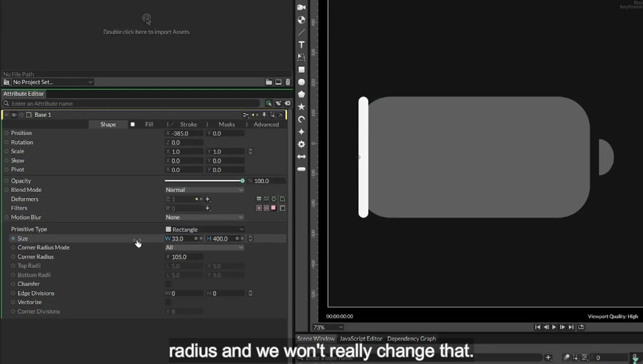Click the Play button

click(554, 327)
